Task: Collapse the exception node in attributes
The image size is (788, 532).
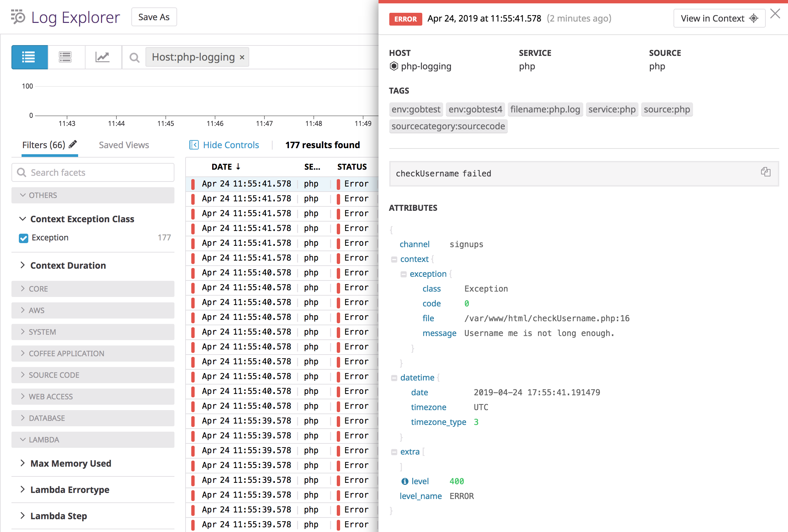Action: tap(404, 274)
